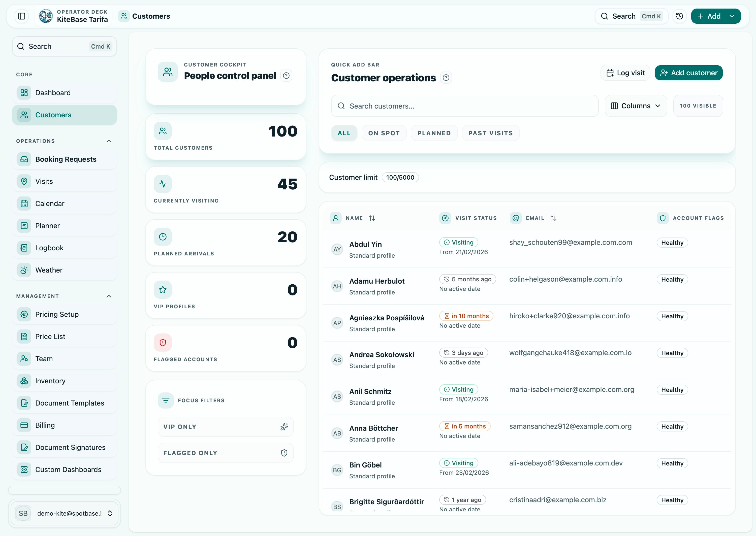This screenshot has width=756, height=536.
Task: Open the Booking Requests section
Action: tap(65, 159)
